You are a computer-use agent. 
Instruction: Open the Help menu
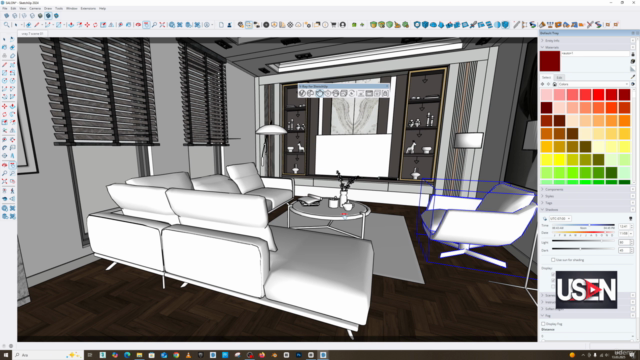(102, 8)
